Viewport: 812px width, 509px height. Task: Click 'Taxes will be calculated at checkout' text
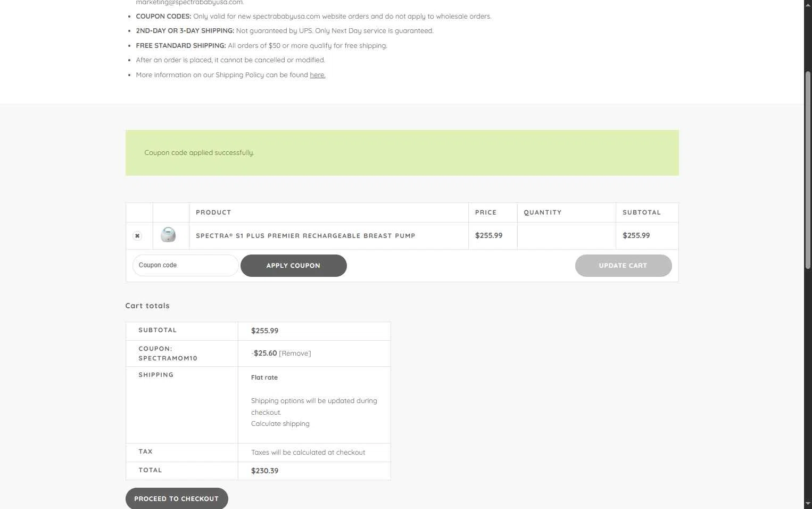308,453
